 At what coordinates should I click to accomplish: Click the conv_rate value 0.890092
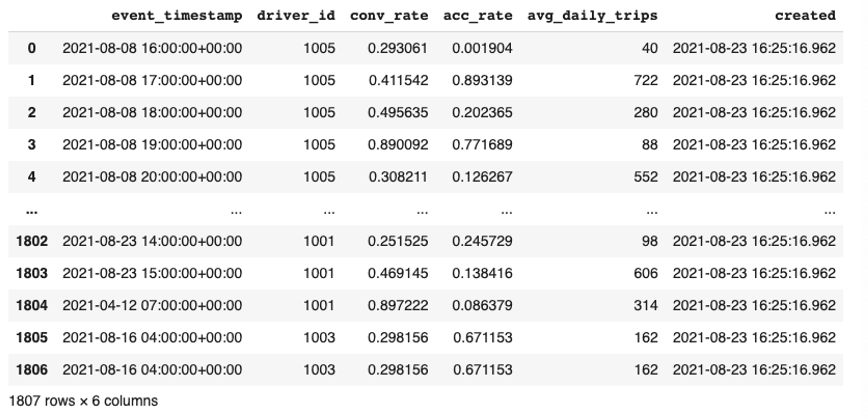click(398, 144)
